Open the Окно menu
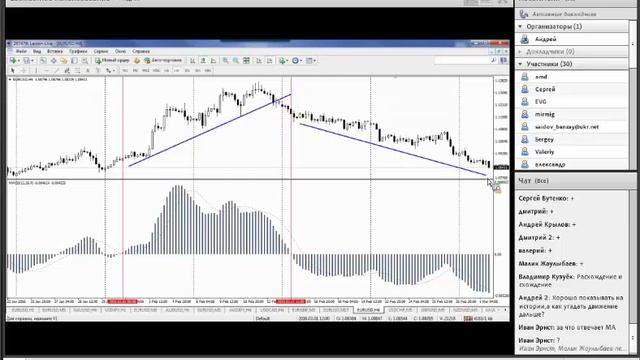This screenshot has height=360, width=640. [x=120, y=51]
